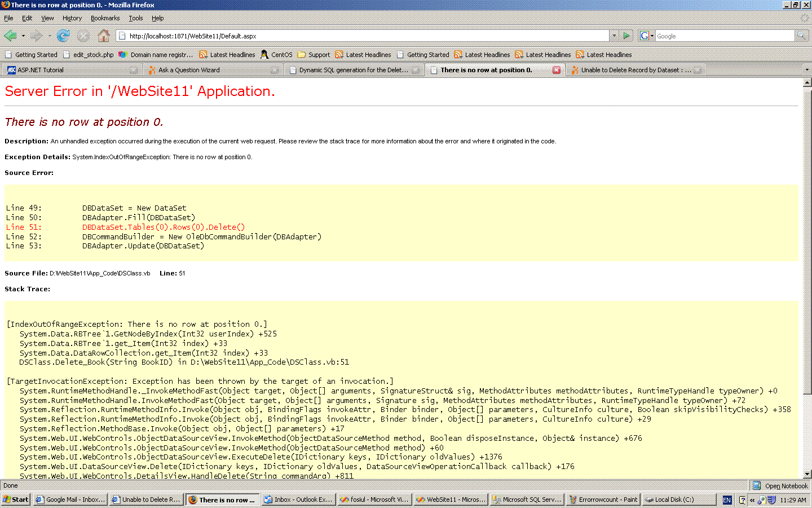Open the View menu
Viewport: 812px width, 508px height.
(47, 18)
